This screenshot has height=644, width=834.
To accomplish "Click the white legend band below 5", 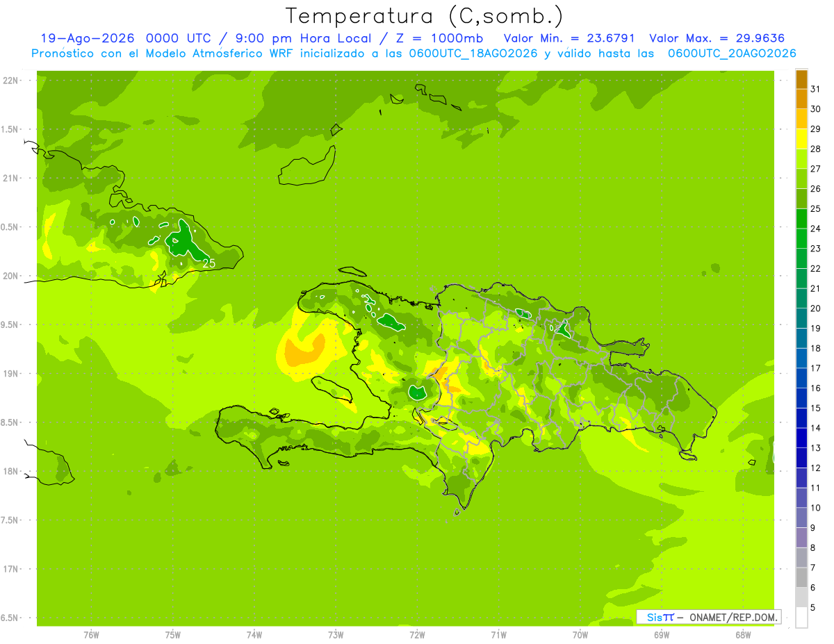I will (801, 618).
